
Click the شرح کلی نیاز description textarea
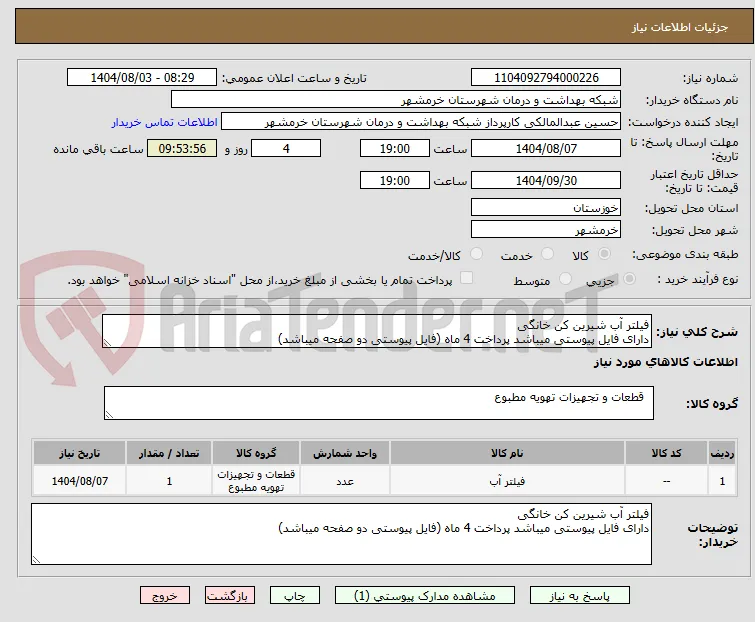coord(377,331)
